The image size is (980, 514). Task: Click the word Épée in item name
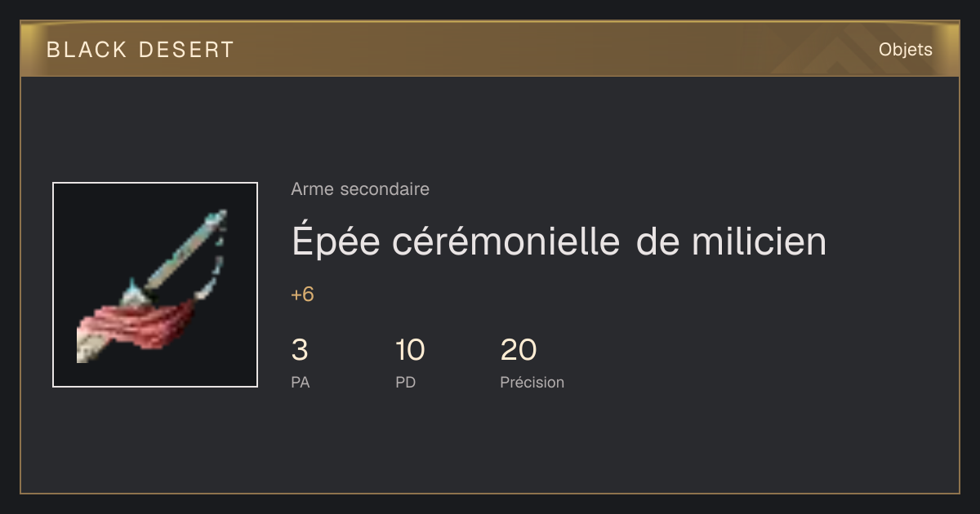[336, 242]
